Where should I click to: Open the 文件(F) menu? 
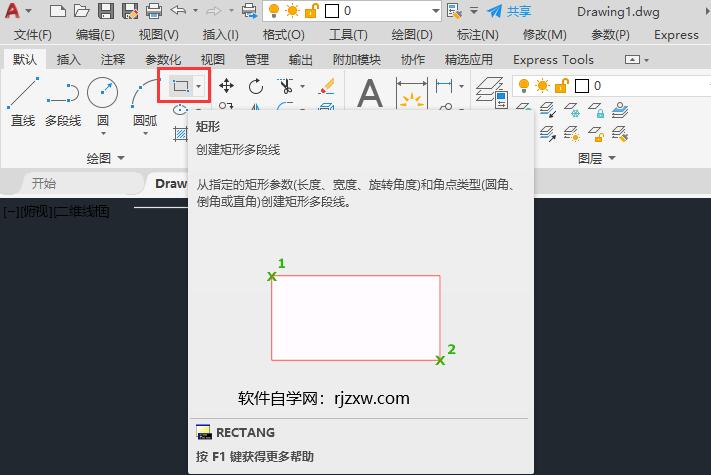(33, 35)
